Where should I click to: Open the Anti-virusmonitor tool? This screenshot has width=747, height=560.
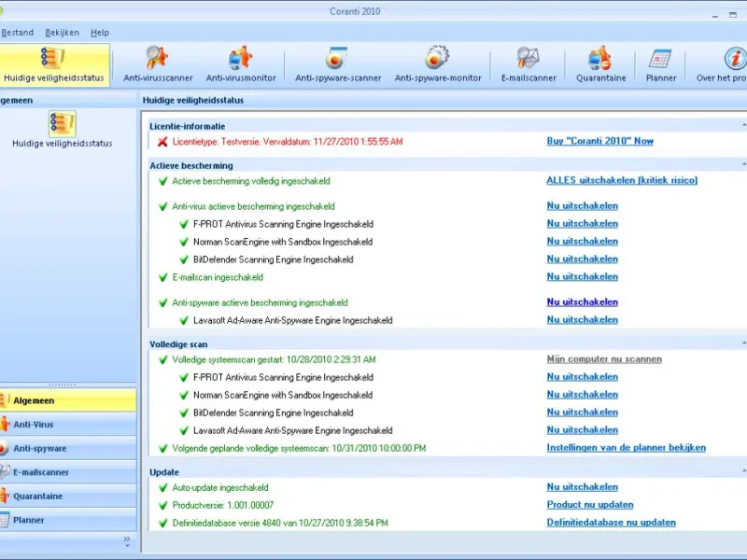pos(241,64)
